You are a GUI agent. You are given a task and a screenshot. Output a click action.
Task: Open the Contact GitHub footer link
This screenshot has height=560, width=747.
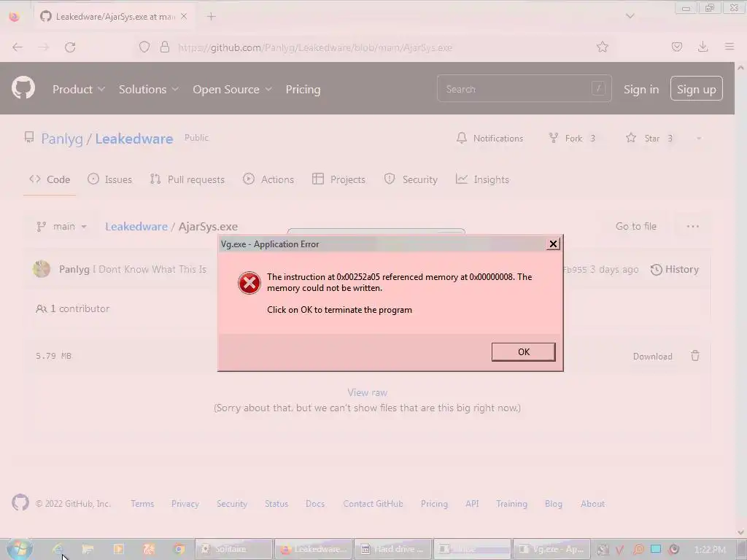pyautogui.click(x=373, y=504)
